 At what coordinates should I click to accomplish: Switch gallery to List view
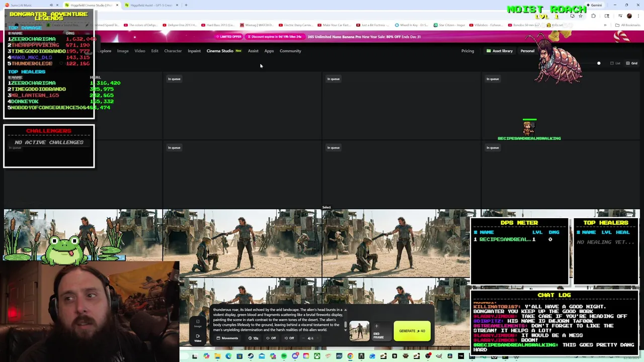(x=615, y=63)
